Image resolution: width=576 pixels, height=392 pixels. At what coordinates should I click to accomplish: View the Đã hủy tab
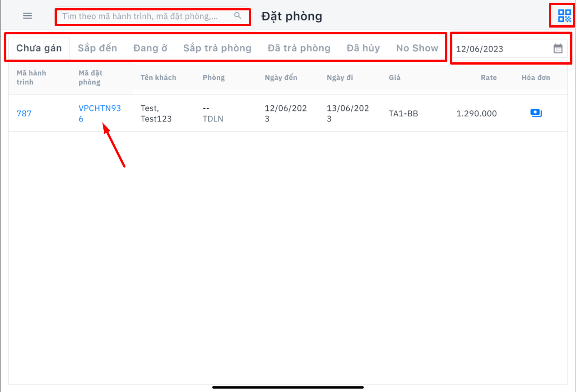[x=363, y=48]
